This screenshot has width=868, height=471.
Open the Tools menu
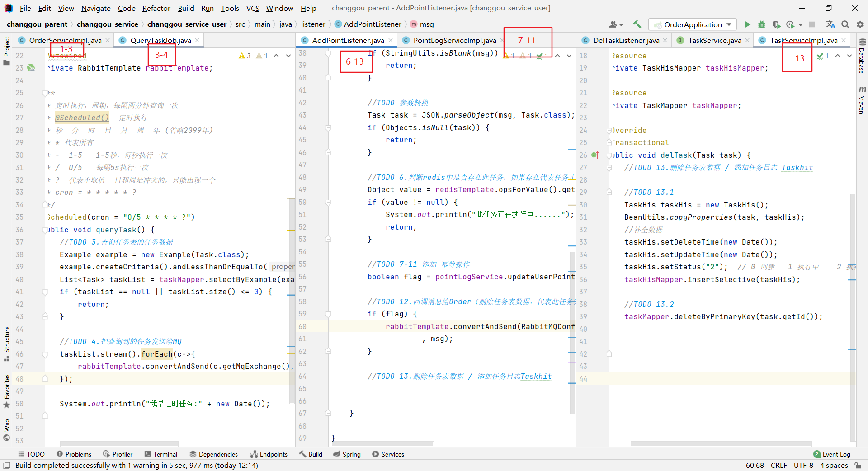coord(230,8)
